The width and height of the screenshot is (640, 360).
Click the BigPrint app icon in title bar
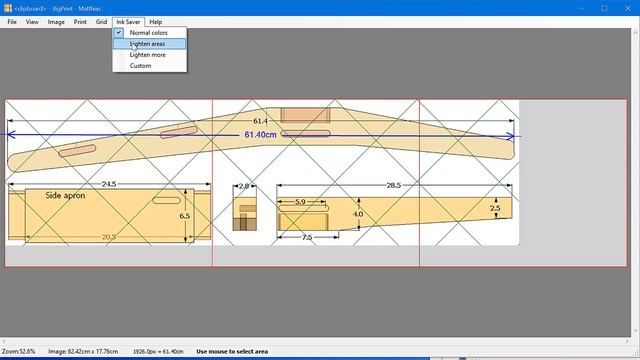(8, 8)
